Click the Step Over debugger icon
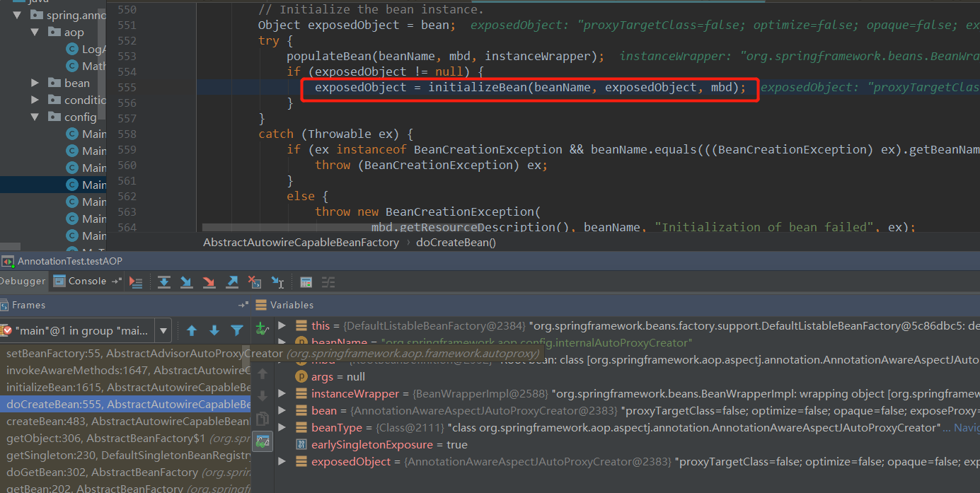The image size is (980, 493). (x=164, y=282)
